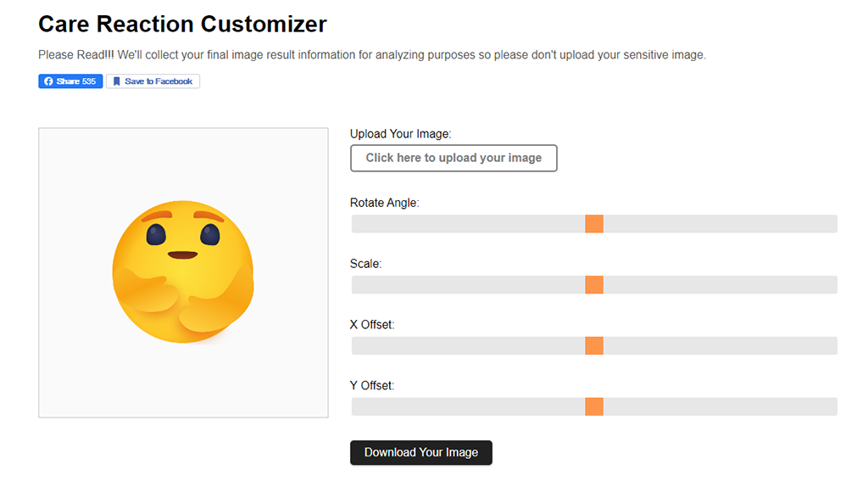The width and height of the screenshot is (868, 481).
Task: Click the Please Read privacy notice text
Action: 372,55
